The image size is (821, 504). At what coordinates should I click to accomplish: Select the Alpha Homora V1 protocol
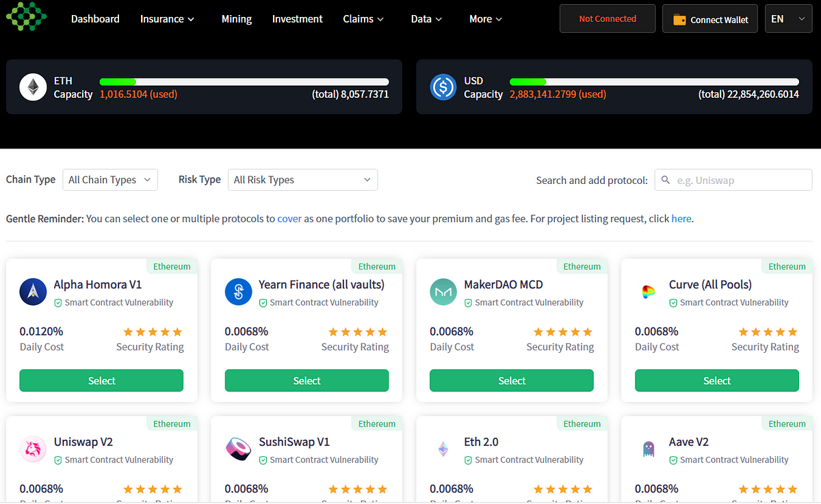(x=101, y=381)
